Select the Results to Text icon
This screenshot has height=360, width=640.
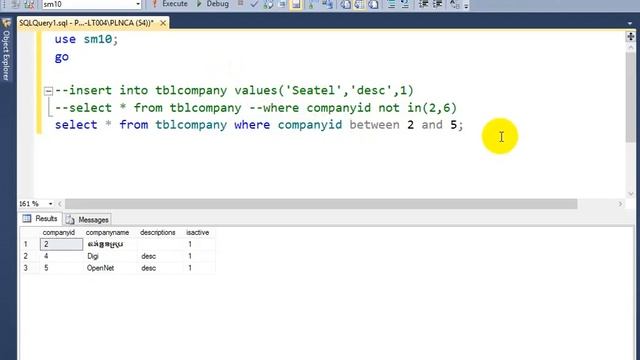(x=346, y=4)
